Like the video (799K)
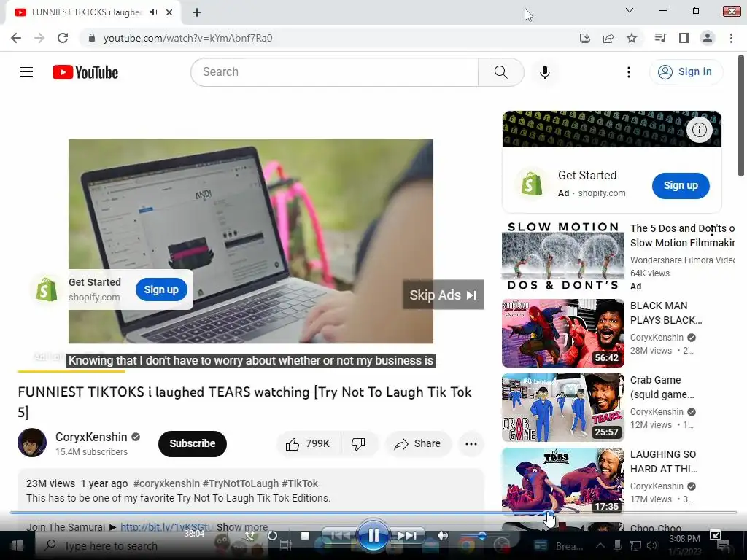Viewport: 747px width, 560px height. point(308,444)
